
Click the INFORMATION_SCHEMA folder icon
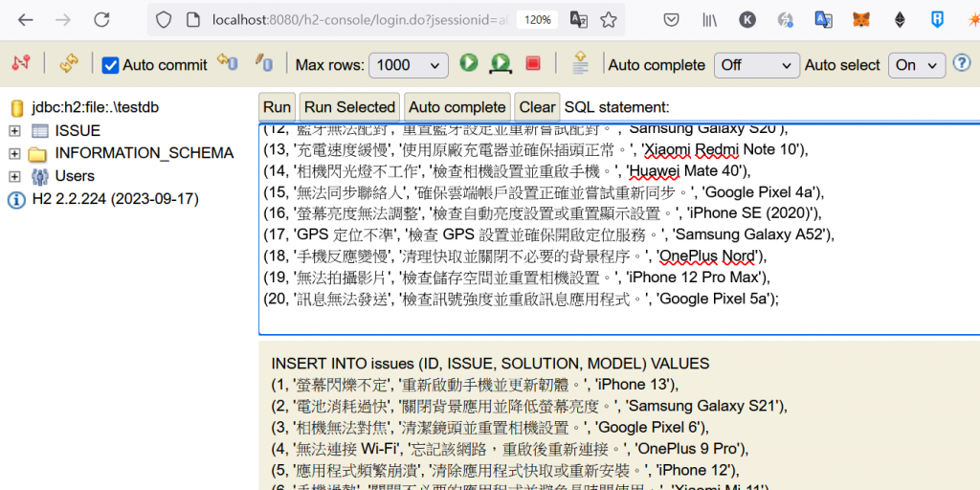pyautogui.click(x=38, y=154)
